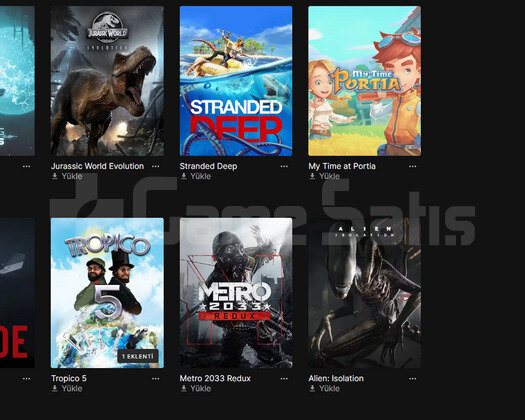Open Jurassic World Evolution cover art

[107, 81]
